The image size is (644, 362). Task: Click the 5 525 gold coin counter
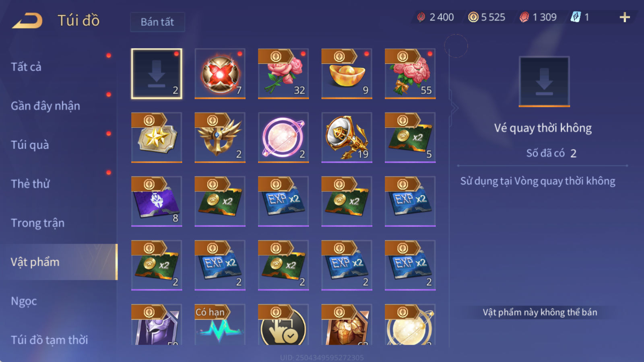487,17
